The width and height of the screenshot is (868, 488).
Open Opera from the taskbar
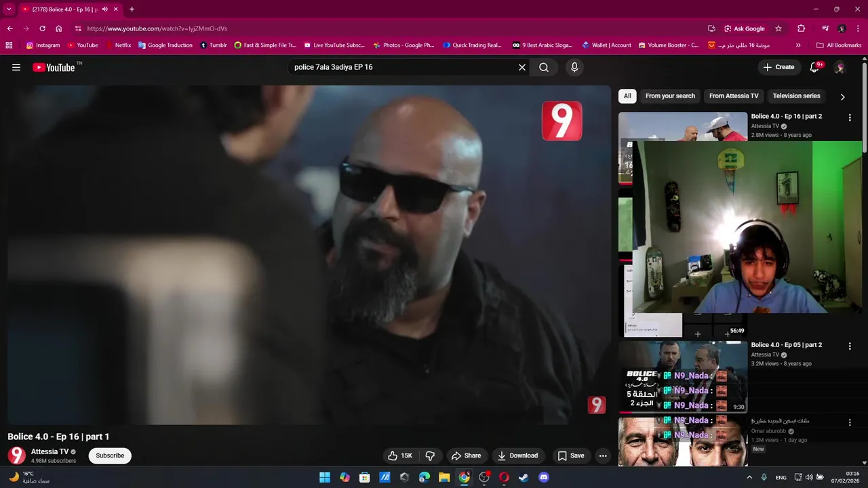click(504, 477)
